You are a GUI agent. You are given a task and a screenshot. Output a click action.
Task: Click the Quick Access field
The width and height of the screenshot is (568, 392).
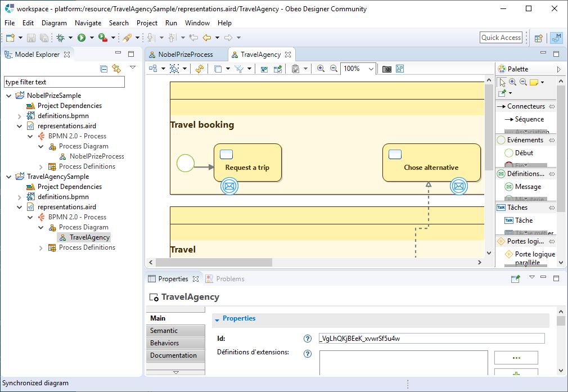(x=501, y=38)
